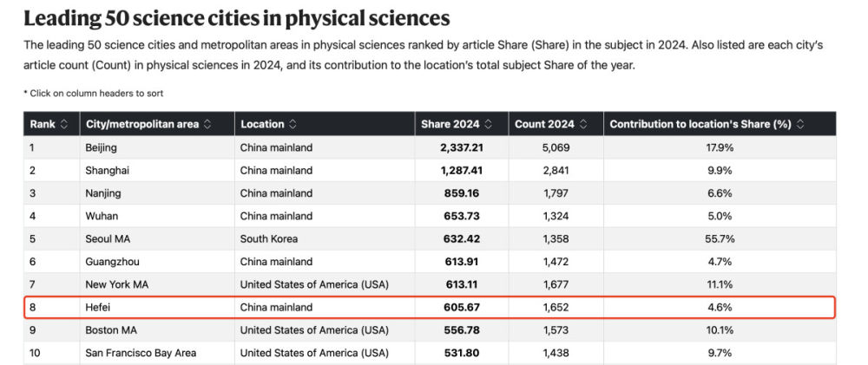This screenshot has width=868, height=365.
Task: Click South Korea in the Location column
Action: point(269,239)
